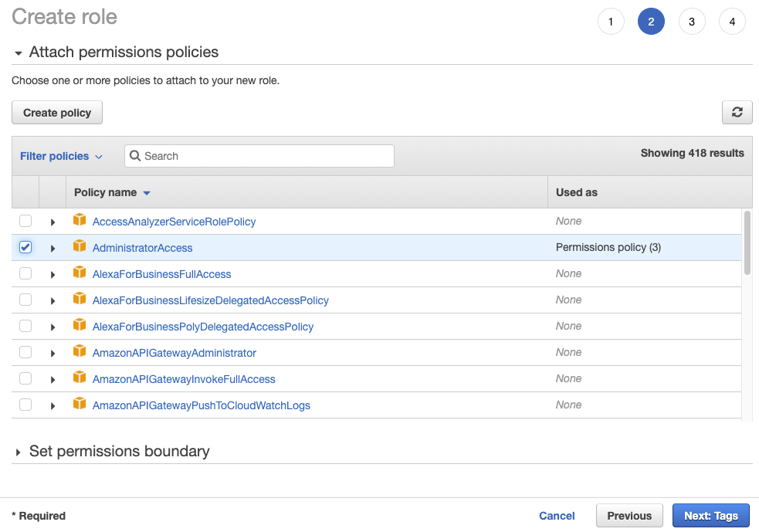The height and width of the screenshot is (532, 759).
Task: Sort by the Policy name column
Action: pos(112,192)
